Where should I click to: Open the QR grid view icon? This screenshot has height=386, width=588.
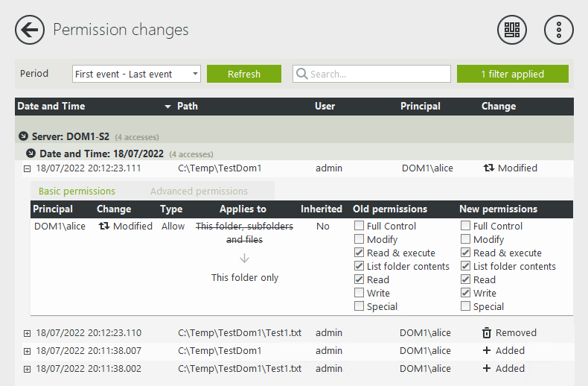[x=511, y=30]
